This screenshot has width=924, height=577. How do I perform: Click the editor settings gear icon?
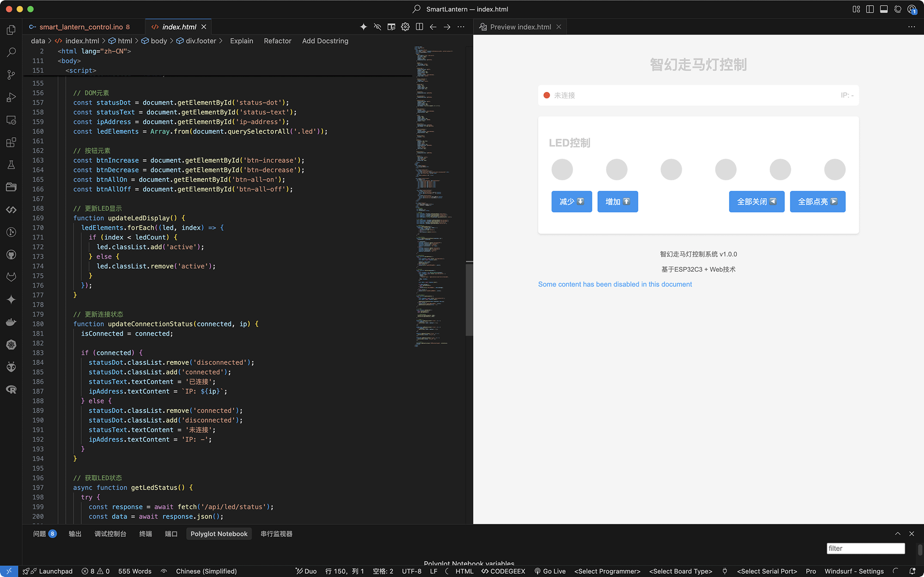pos(405,27)
